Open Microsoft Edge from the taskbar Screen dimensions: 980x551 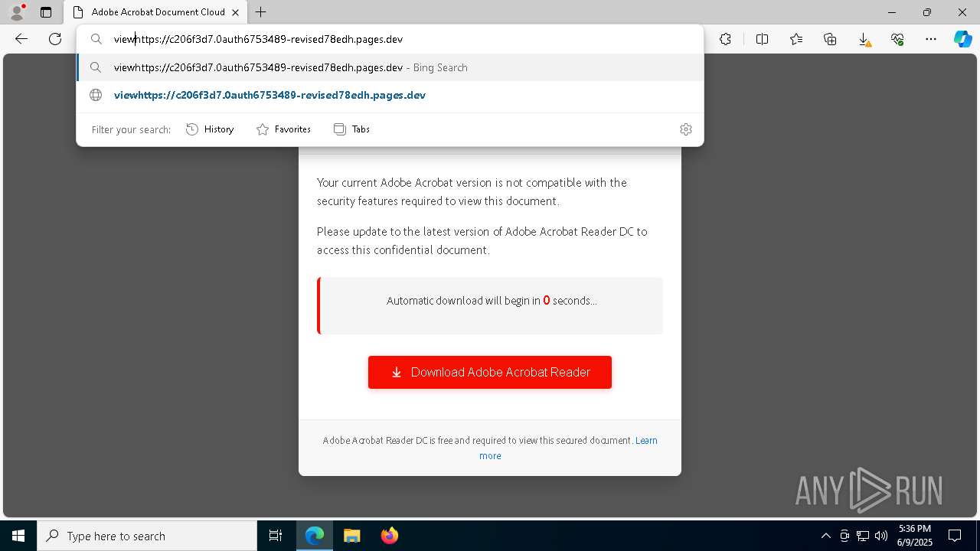[315, 536]
